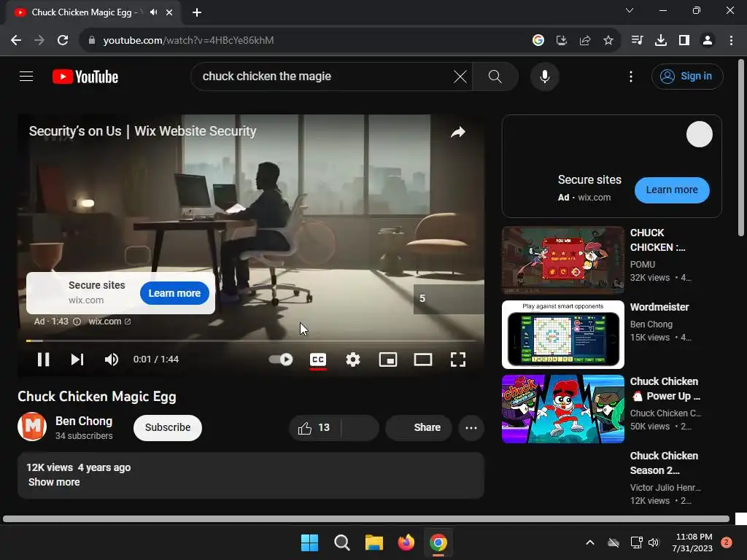Open a new browser tab
The height and width of the screenshot is (560, 747).
(197, 12)
